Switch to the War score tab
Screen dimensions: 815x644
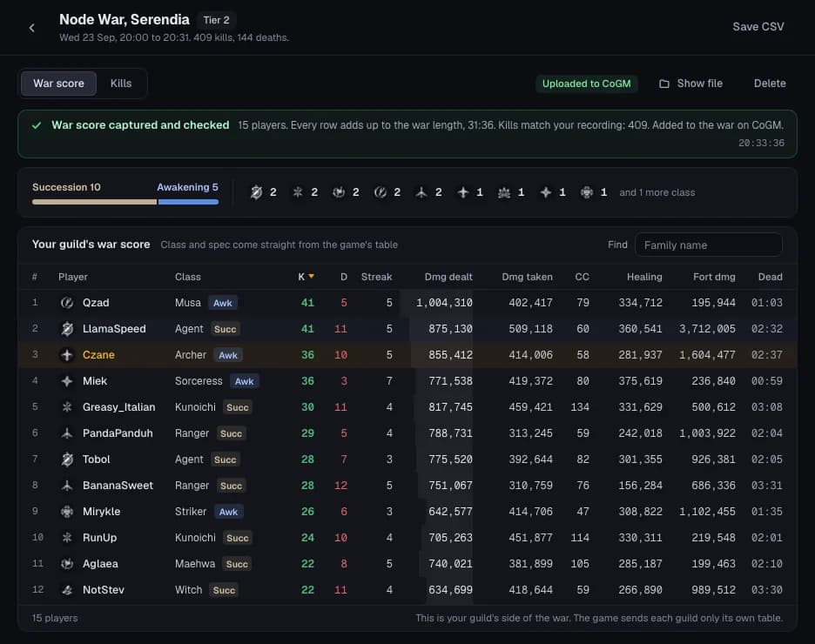(58, 84)
